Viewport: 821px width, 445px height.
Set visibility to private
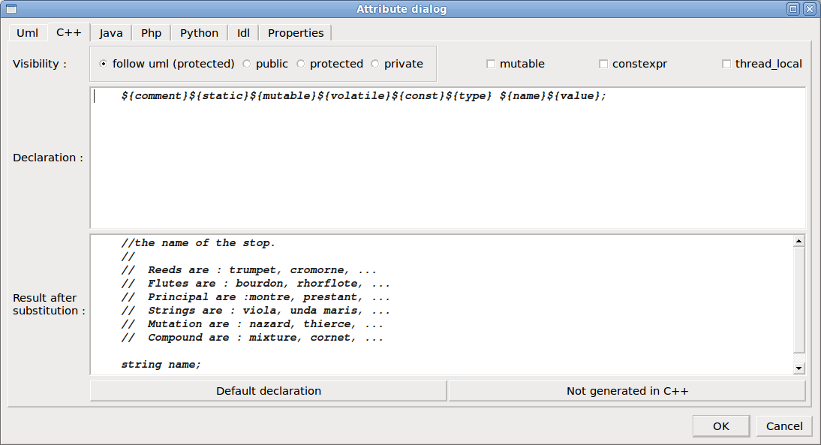tap(375, 64)
